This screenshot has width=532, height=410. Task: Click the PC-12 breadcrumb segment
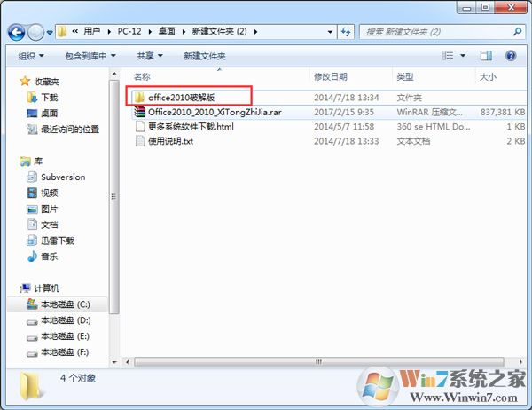coord(129,32)
